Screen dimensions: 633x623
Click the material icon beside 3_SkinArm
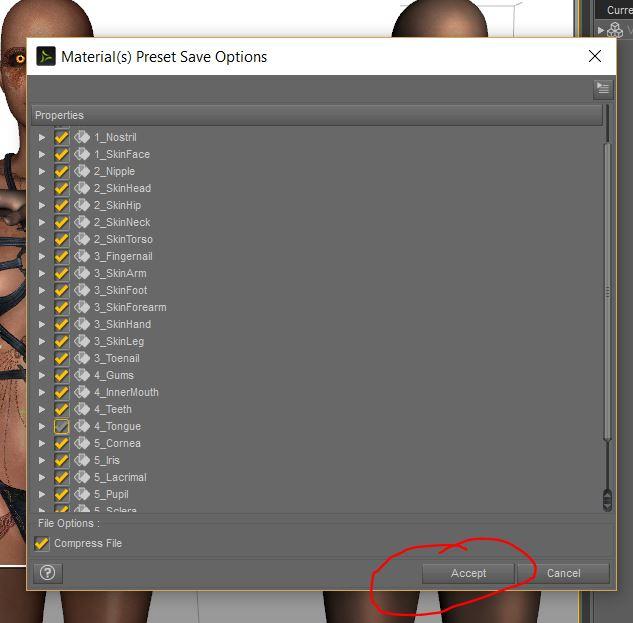click(x=82, y=273)
